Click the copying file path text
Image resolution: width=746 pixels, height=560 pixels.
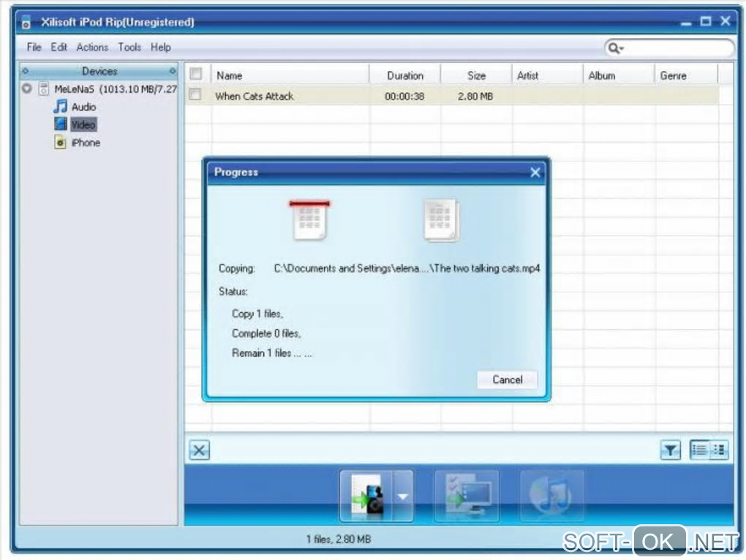(407, 268)
